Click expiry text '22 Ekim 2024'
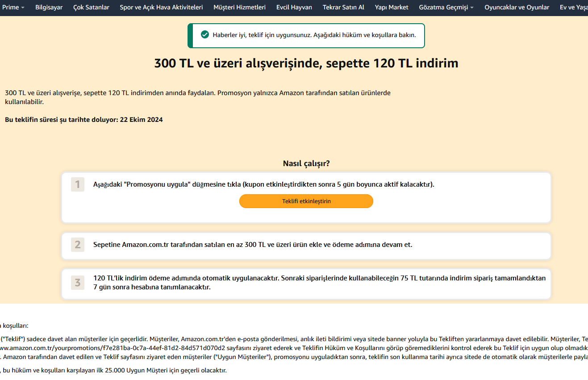Screen dimensions: 588x380 tap(142, 120)
